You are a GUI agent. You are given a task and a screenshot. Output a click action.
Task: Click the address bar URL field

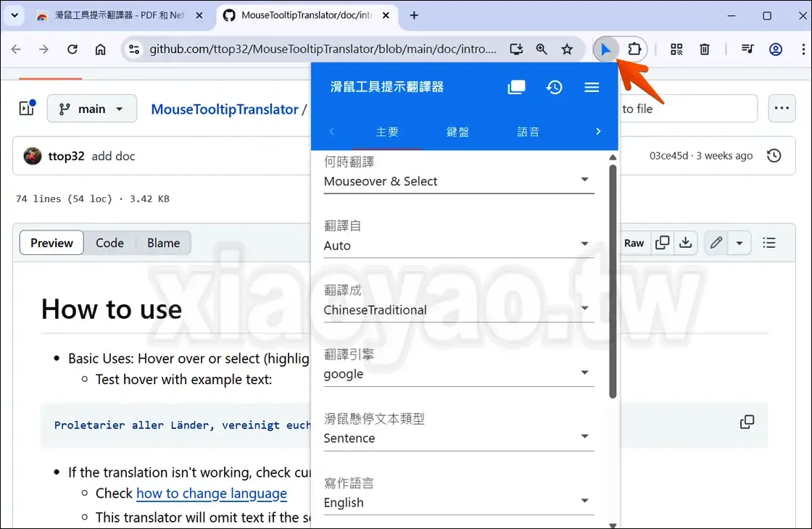(x=323, y=49)
